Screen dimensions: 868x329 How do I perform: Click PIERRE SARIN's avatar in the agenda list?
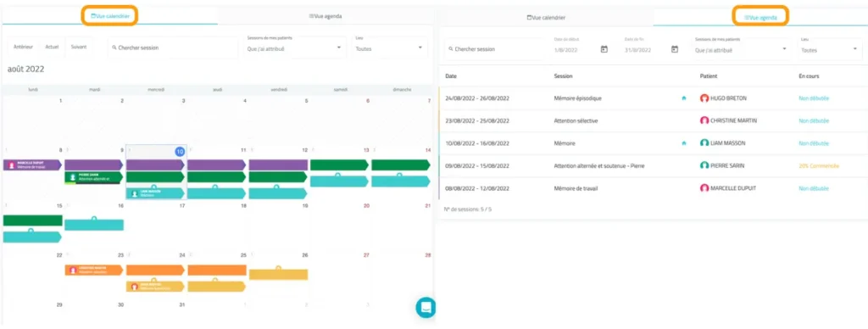704,165
